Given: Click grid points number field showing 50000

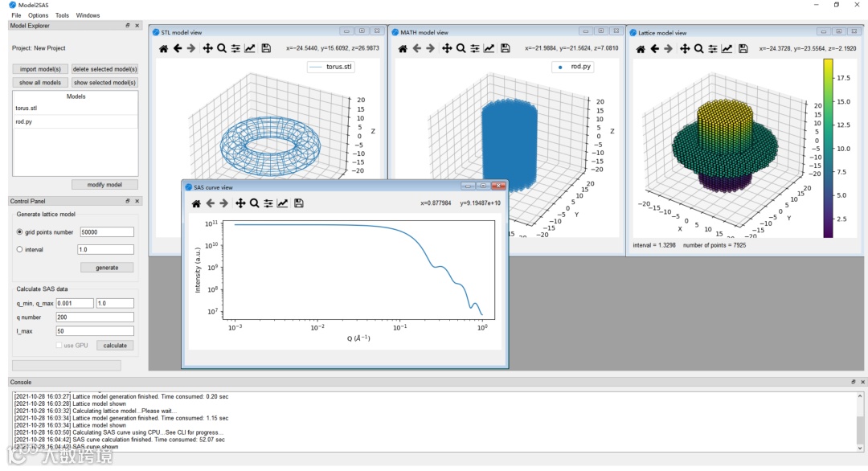Looking at the screenshot, I should click(x=107, y=232).
